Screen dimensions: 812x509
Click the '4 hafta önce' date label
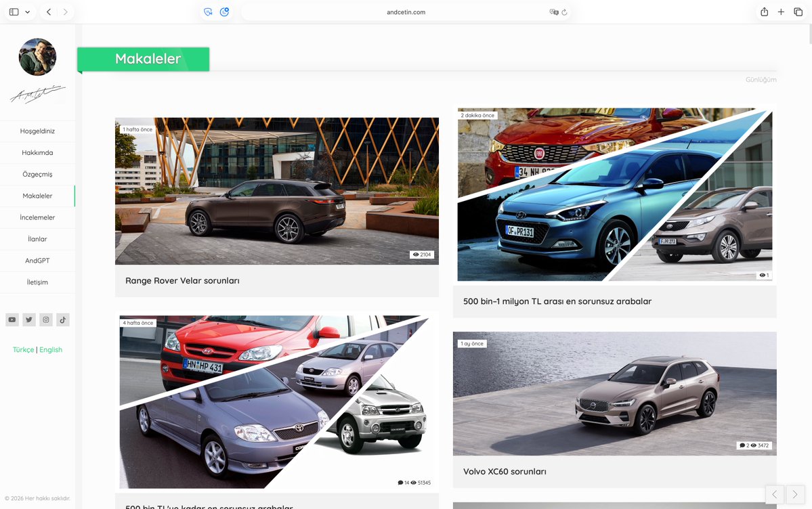(x=137, y=323)
